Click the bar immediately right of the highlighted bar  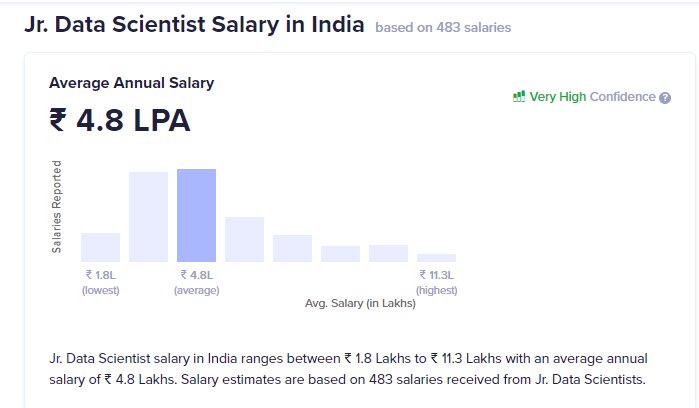[x=244, y=239]
